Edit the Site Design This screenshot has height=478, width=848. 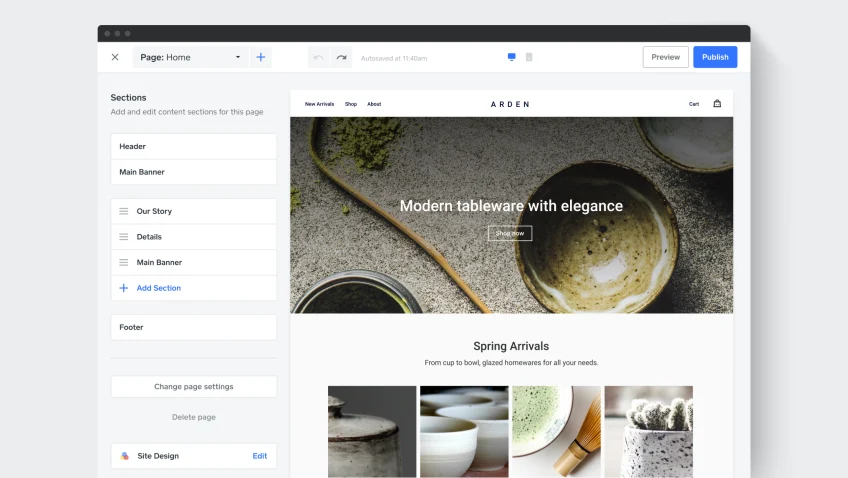click(260, 456)
